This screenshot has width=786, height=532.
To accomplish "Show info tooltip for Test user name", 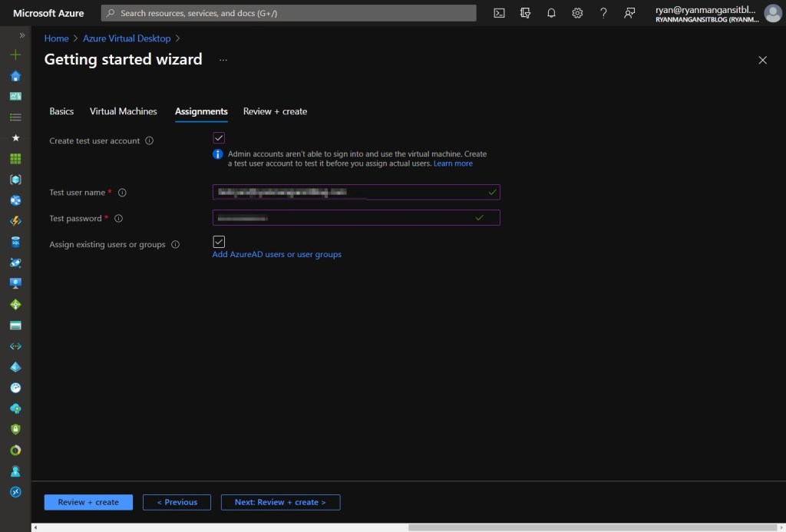I will pyautogui.click(x=122, y=193).
